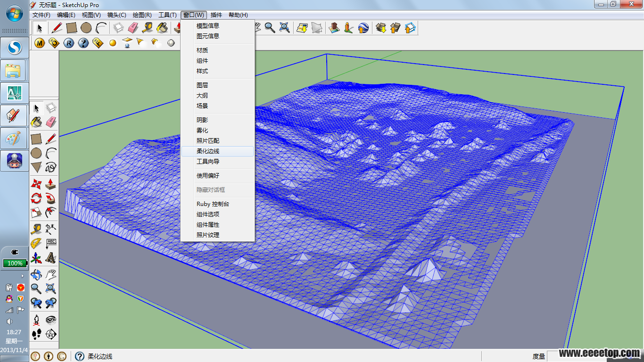Click the blue question mark plugin icon
This screenshot has height=362, width=644.
click(83, 43)
